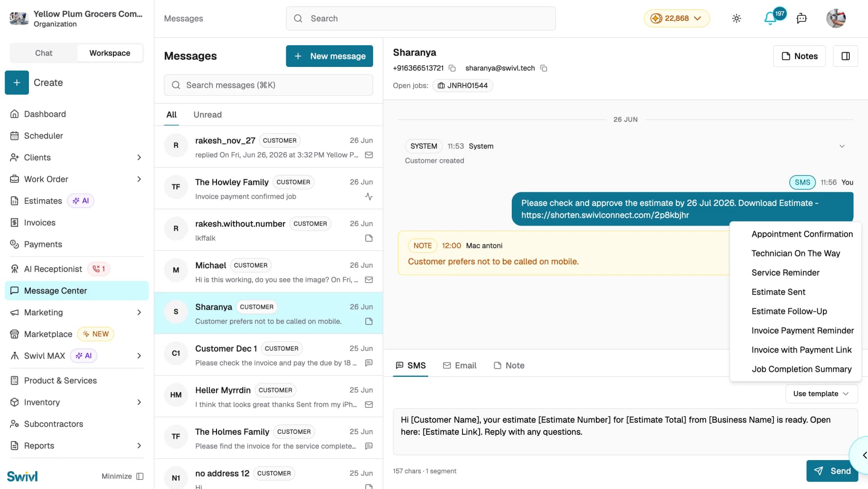Screen dimensions: 868x489
Task: Expand the Clients submenu
Action: click(x=139, y=157)
